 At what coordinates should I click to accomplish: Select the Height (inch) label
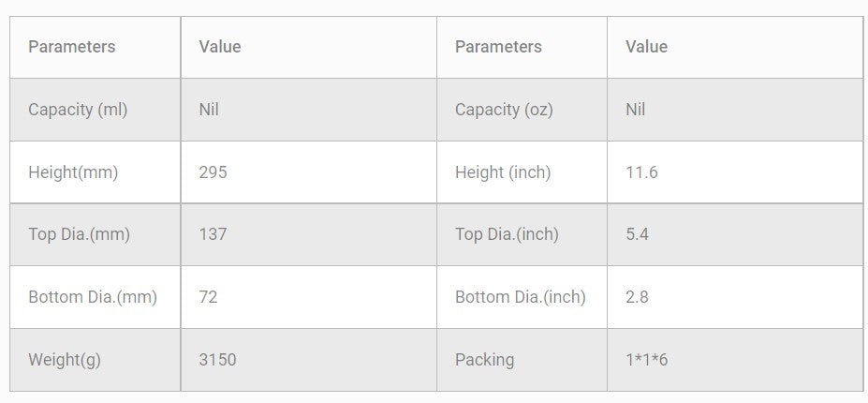[x=503, y=172]
